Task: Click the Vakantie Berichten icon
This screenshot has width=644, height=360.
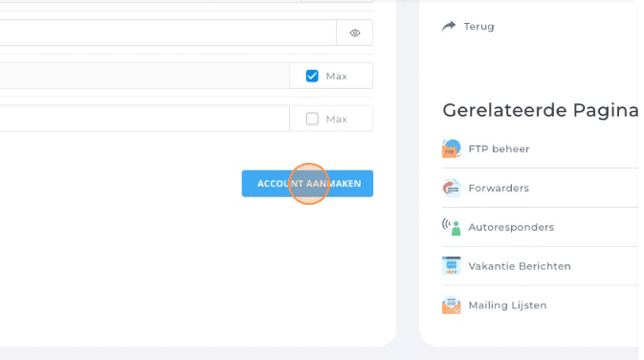Action: point(451,266)
